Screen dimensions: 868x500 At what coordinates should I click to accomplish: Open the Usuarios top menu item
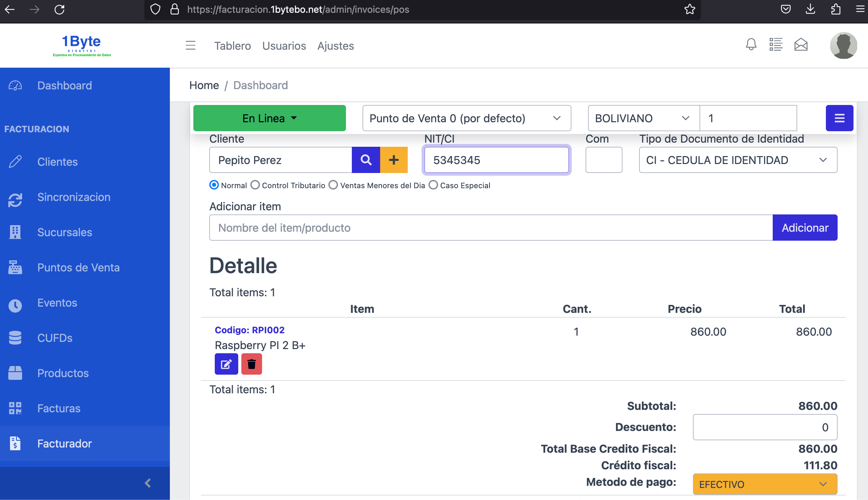[284, 46]
